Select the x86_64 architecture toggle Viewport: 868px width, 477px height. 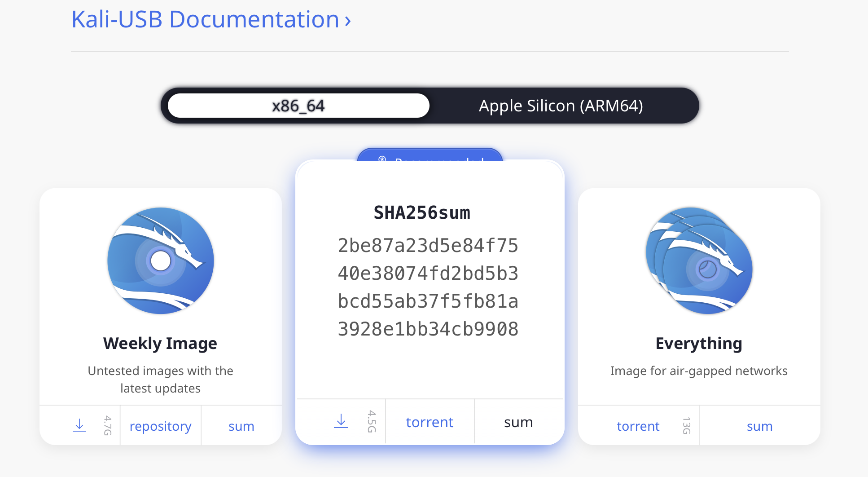tap(298, 106)
